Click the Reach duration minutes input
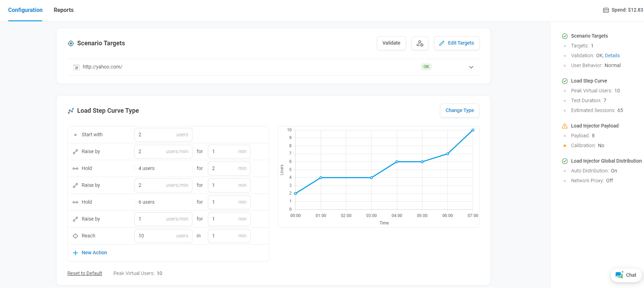The image size is (644, 288). pyautogui.click(x=229, y=236)
